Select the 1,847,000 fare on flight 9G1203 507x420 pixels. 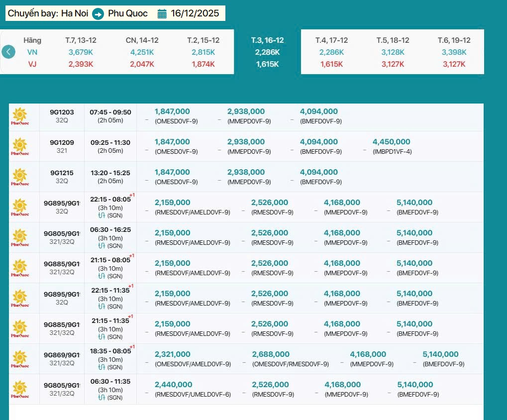172,112
